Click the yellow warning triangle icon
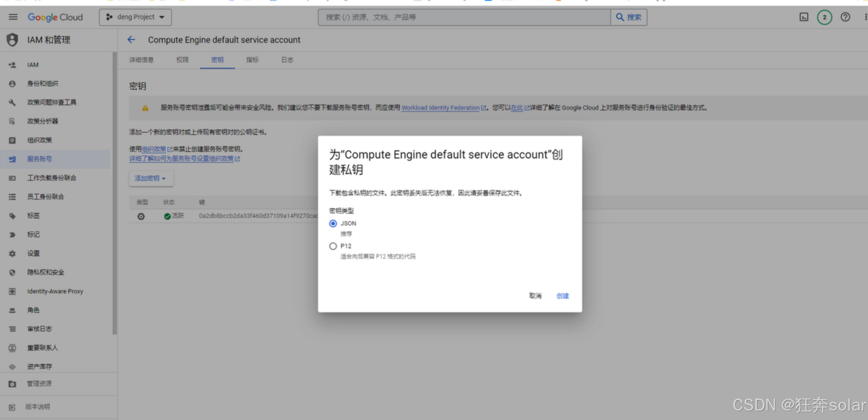This screenshot has height=420, width=868. pyautogui.click(x=145, y=108)
